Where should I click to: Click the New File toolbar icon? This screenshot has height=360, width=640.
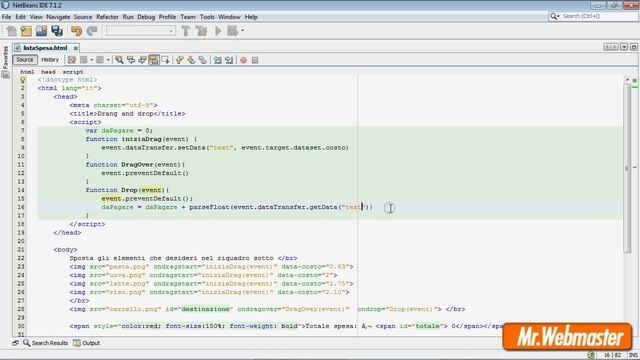pyautogui.click(x=11, y=31)
